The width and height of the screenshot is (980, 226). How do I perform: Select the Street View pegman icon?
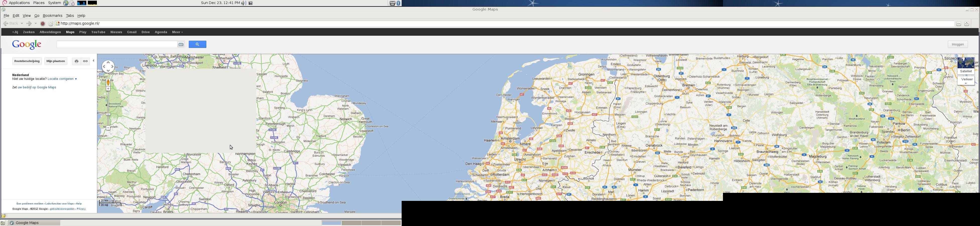(x=108, y=82)
